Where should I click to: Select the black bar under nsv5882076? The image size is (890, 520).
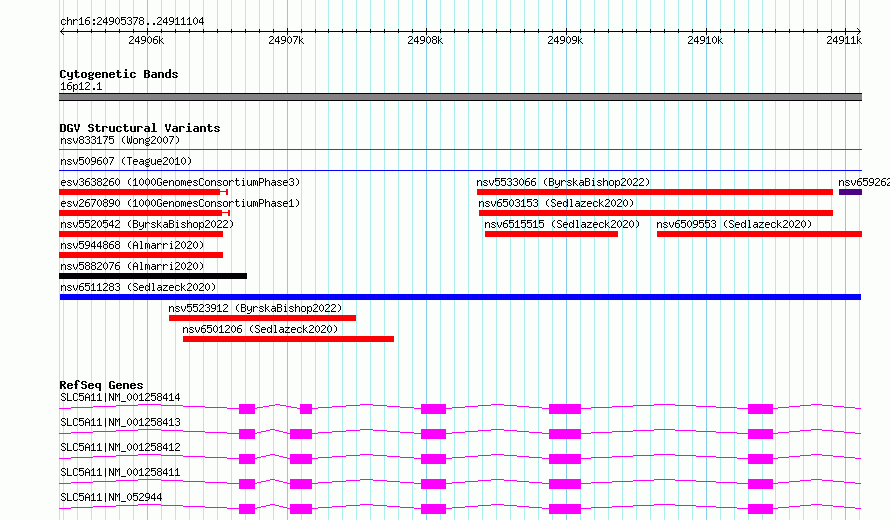(153, 276)
